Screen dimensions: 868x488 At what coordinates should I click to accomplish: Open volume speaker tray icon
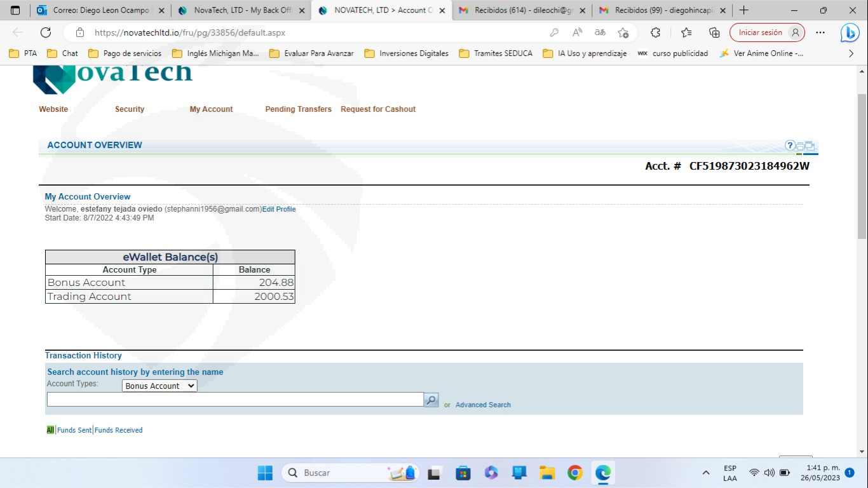coord(769,473)
